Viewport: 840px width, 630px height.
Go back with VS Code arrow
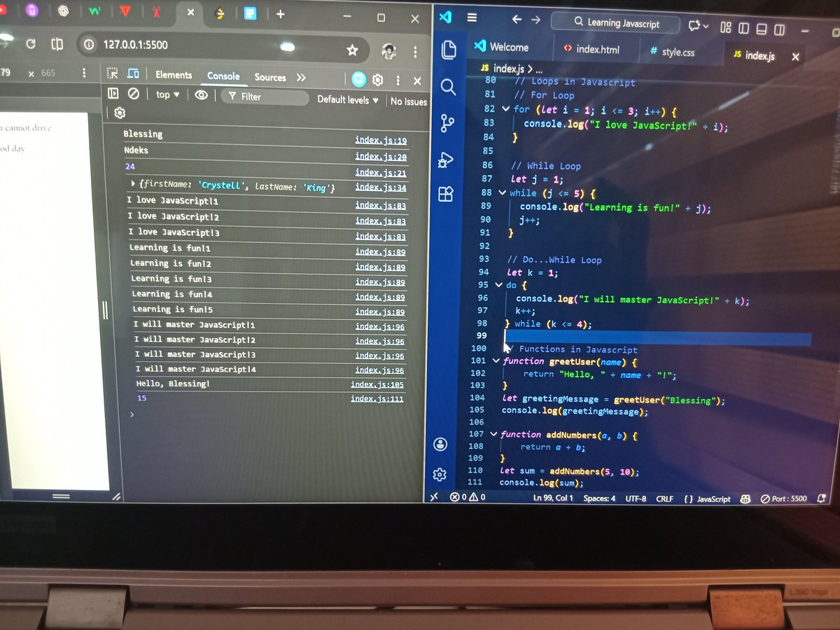pyautogui.click(x=517, y=20)
